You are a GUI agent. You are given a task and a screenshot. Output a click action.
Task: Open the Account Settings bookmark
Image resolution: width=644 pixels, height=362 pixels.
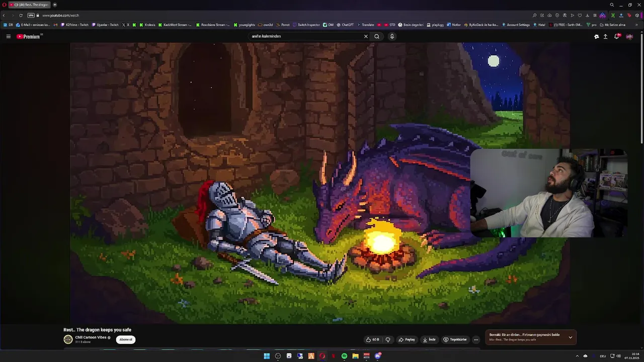coord(516,25)
